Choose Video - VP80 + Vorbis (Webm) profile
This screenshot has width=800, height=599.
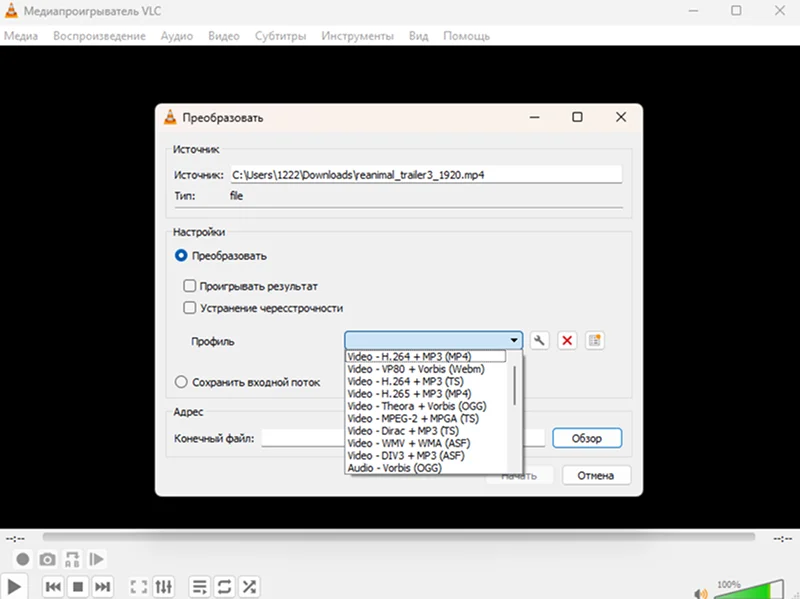426,369
